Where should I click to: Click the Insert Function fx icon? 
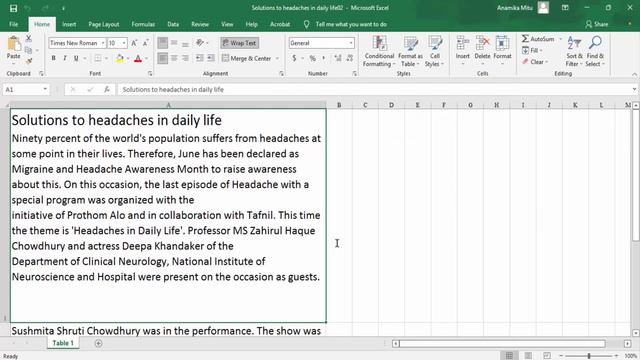coord(107,89)
